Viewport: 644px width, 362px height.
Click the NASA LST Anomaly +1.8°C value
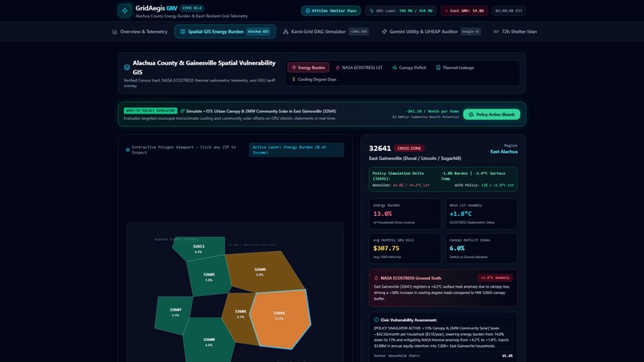point(460,213)
